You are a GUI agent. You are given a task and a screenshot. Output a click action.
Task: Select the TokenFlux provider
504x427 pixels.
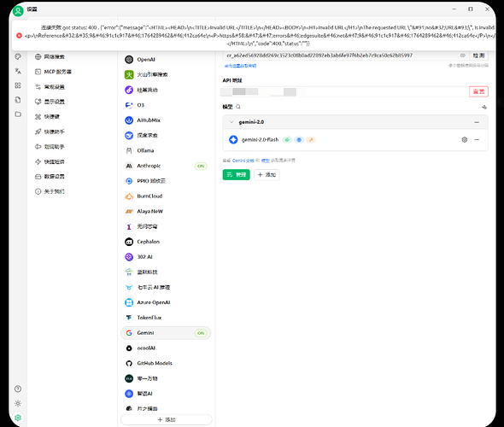pyautogui.click(x=166, y=318)
